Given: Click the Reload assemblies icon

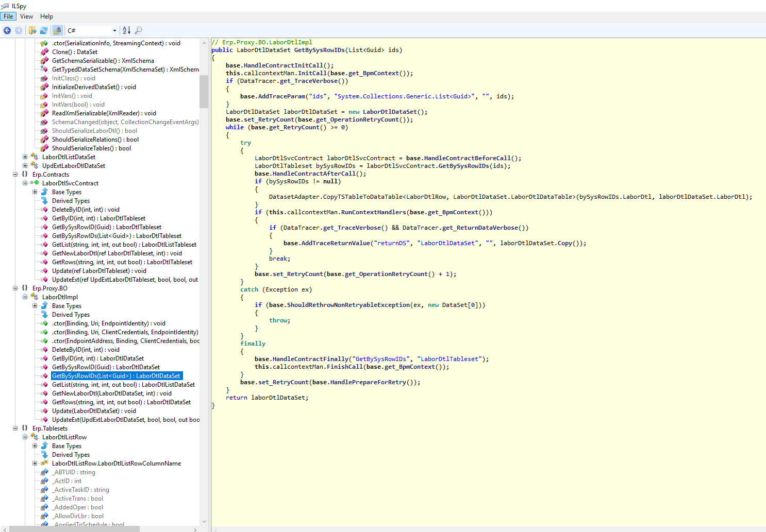Looking at the screenshot, I should tap(44, 30).
